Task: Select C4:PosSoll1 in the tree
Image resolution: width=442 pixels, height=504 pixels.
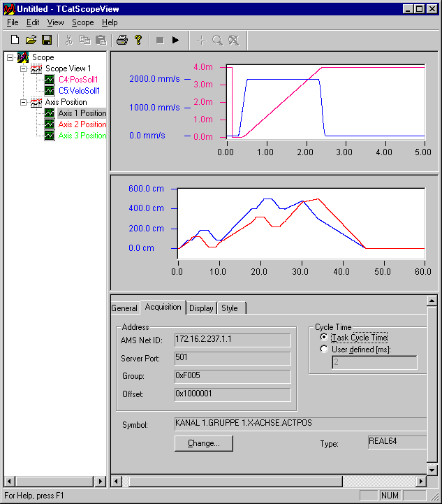Action: pyautogui.click(x=78, y=80)
